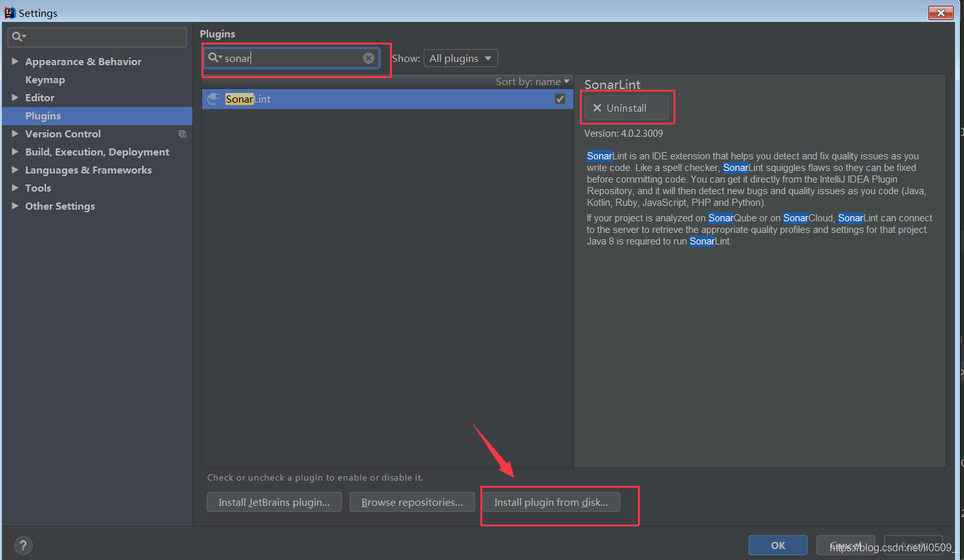Disable the SonarLint plugin checkbox
The height and width of the screenshot is (560, 964).
pos(560,99)
